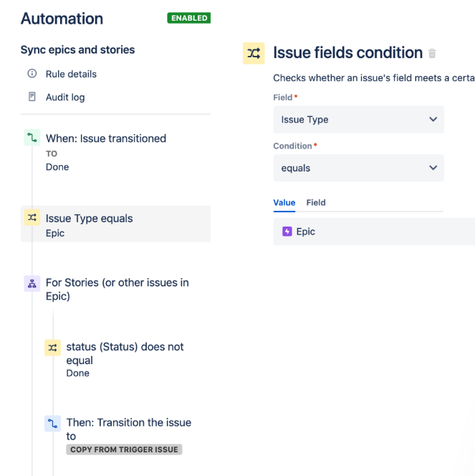Viewport: 475px width, 476px height.
Task: Switch to the Field tab
Action: tap(316, 203)
